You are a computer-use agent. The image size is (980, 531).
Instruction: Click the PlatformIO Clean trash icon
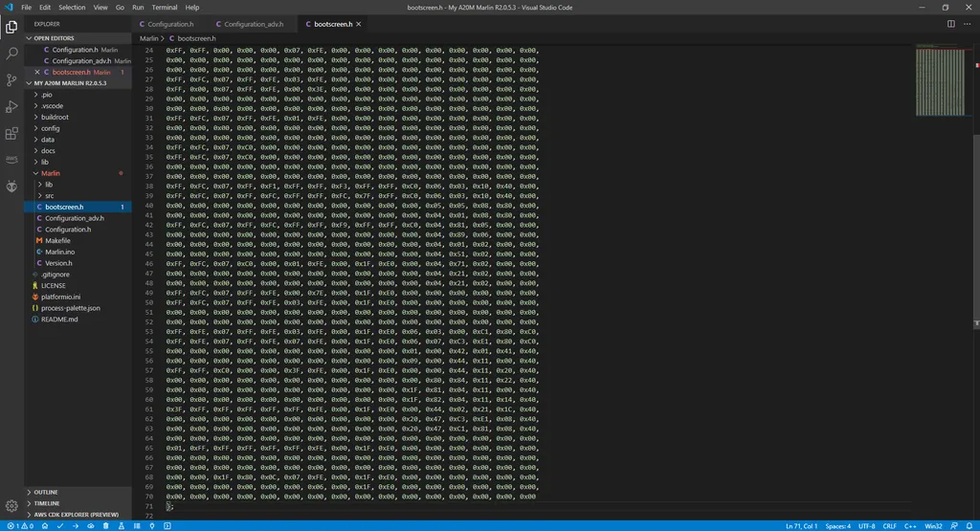pos(105,526)
